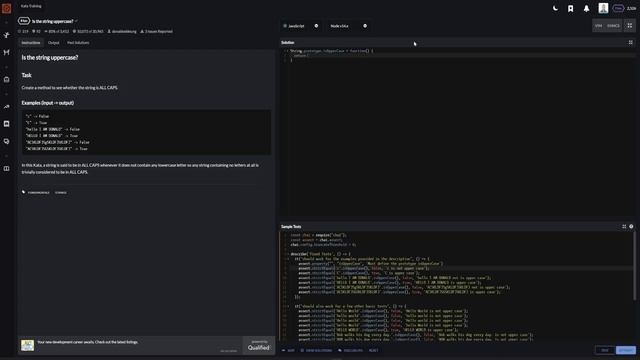Collapse the describe block fold arrow
This screenshot has height=360, width=640.
(287, 254)
